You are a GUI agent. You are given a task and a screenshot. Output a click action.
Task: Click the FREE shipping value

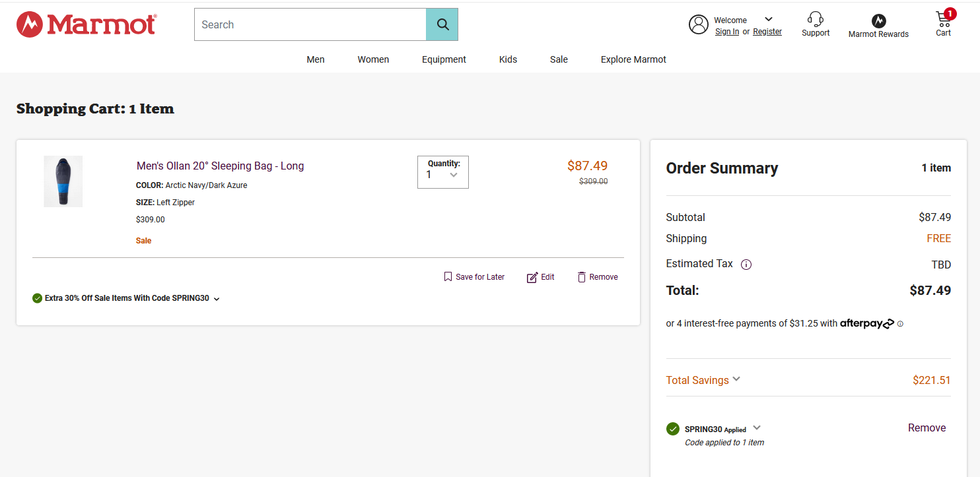938,239
